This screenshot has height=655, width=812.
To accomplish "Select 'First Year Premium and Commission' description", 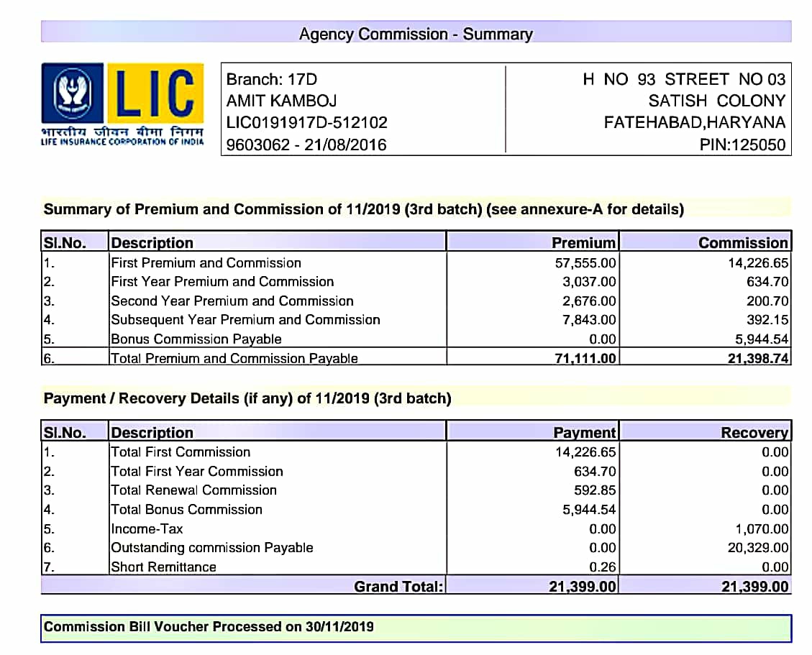I will [223, 282].
